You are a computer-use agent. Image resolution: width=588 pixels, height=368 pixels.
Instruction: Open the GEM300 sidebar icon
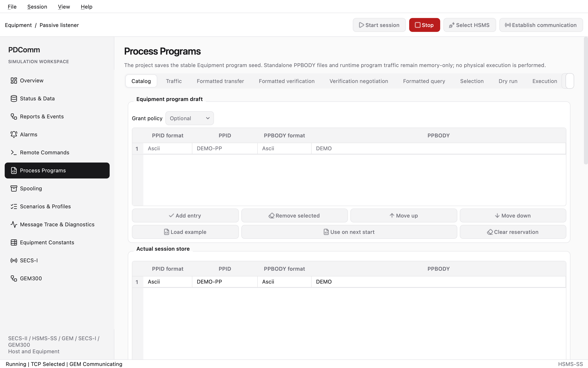point(14,279)
